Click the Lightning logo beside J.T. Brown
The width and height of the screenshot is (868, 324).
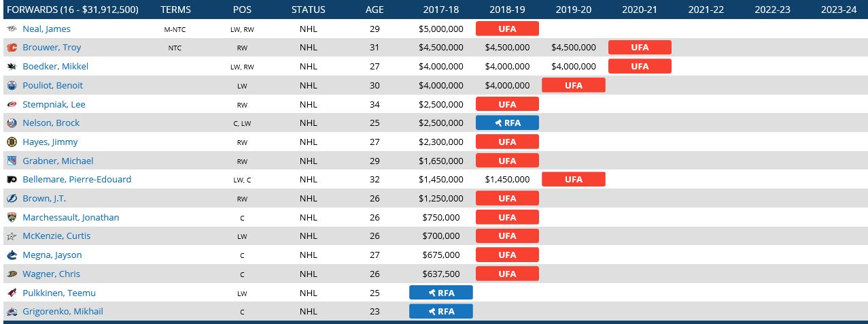click(x=12, y=199)
